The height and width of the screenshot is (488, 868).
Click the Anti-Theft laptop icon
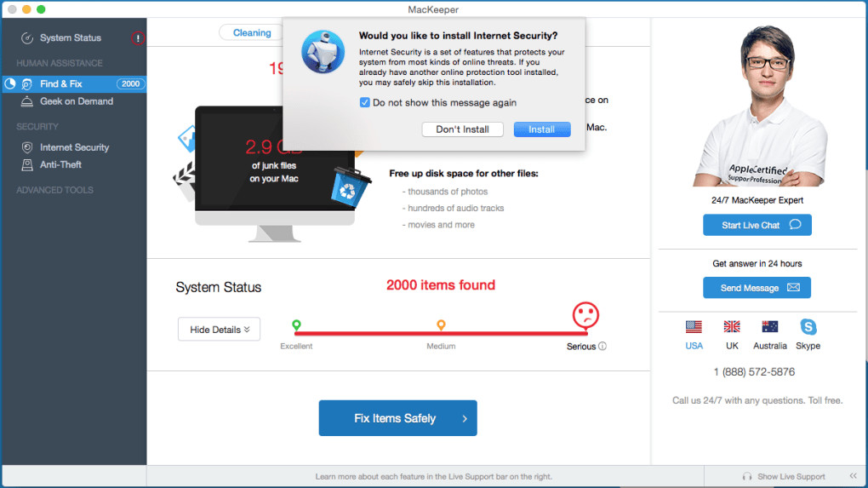coord(26,164)
